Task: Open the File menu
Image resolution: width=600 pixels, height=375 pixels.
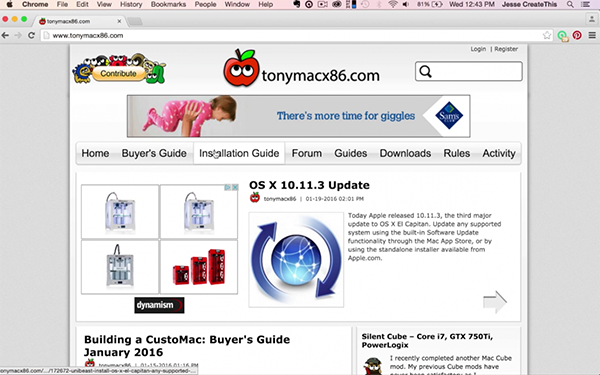Action: (62, 5)
